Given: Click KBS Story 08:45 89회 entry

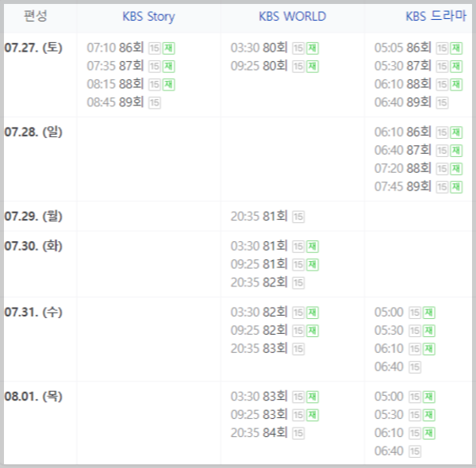Looking at the screenshot, I should (x=115, y=102).
